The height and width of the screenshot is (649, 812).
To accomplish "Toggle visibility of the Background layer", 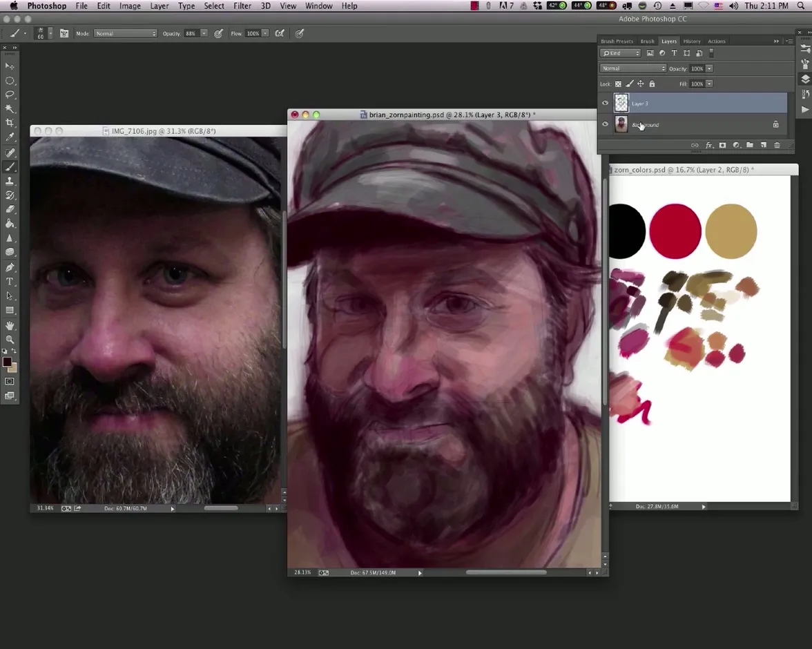I will [606, 124].
